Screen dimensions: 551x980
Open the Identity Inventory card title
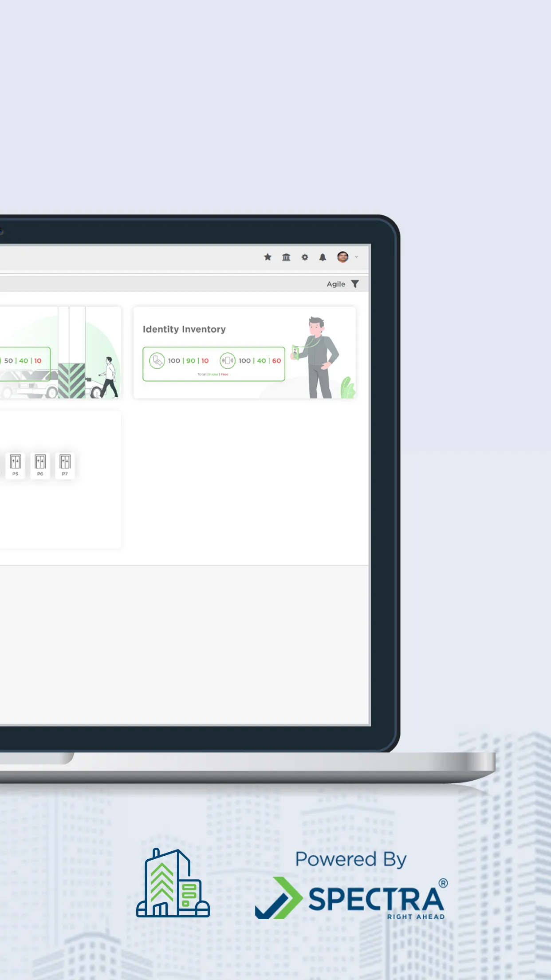(184, 329)
